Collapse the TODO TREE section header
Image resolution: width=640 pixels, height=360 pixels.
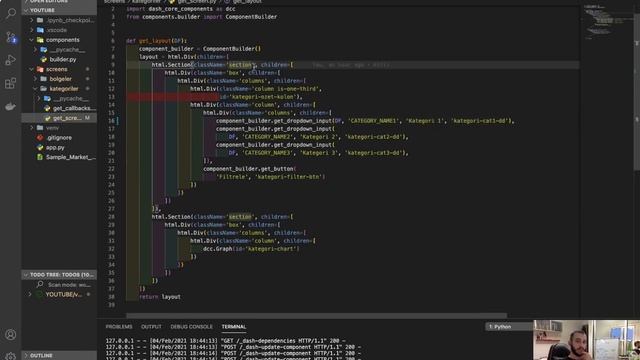click(59, 275)
